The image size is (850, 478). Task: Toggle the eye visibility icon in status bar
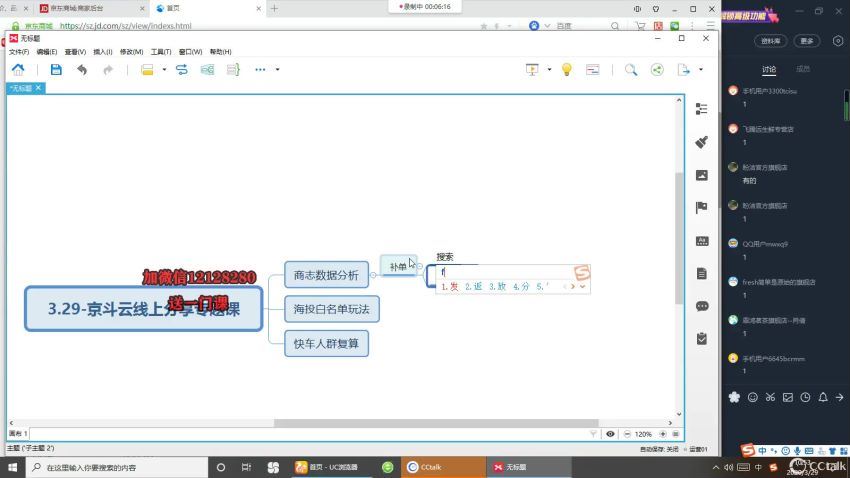(610, 434)
